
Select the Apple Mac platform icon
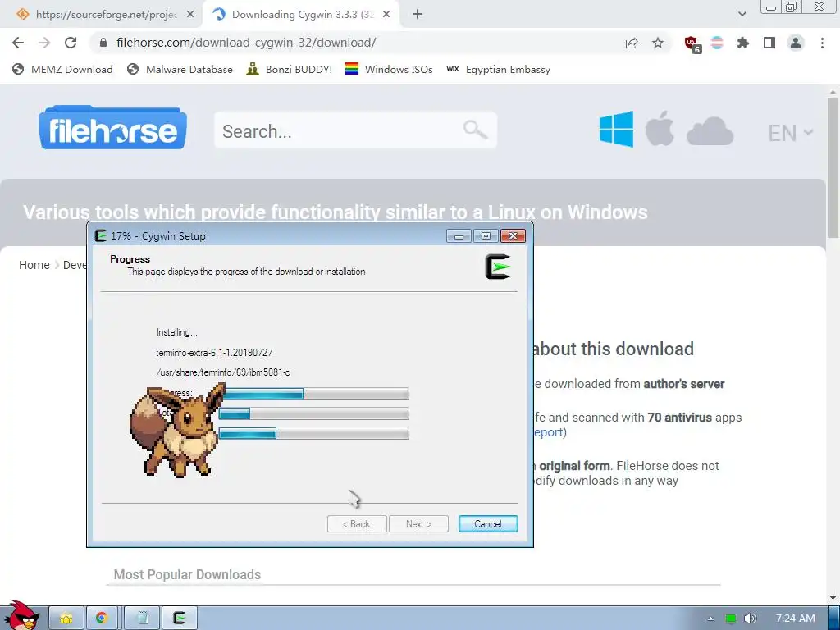660,129
